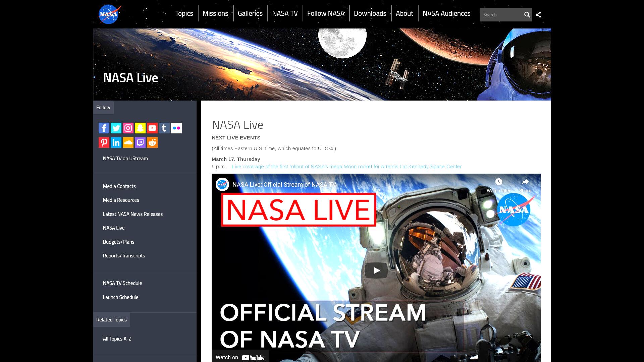Click the NASA channel avatar in video
644x362 pixels.
pos(222,184)
